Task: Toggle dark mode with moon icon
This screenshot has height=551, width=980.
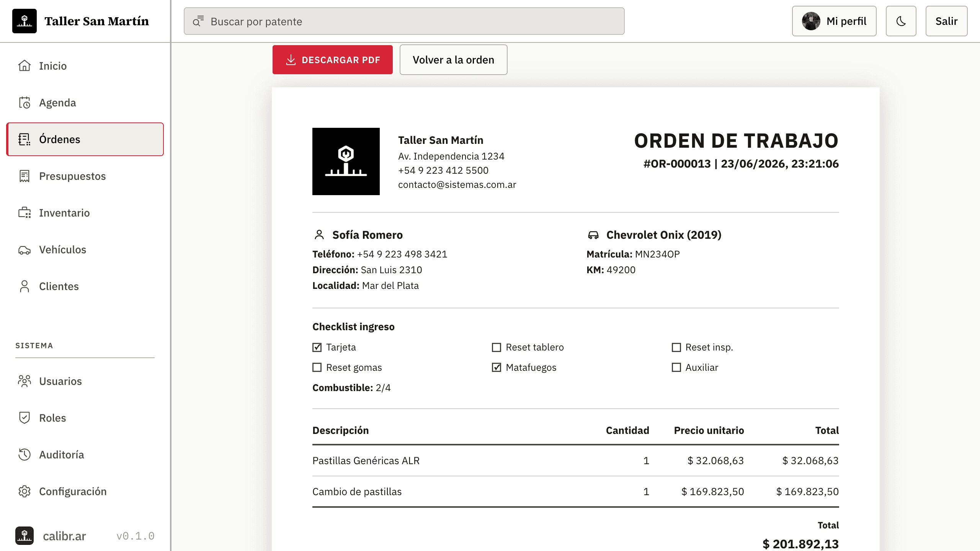Action: coord(901,21)
